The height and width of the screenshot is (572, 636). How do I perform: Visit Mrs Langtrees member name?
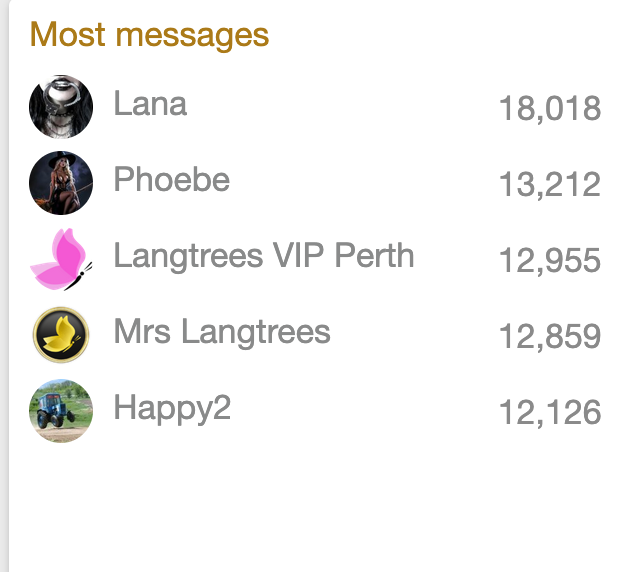[221, 332]
